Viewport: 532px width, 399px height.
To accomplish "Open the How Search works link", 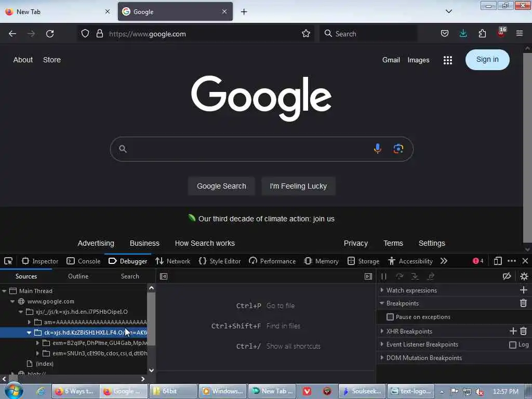I will click(x=205, y=243).
